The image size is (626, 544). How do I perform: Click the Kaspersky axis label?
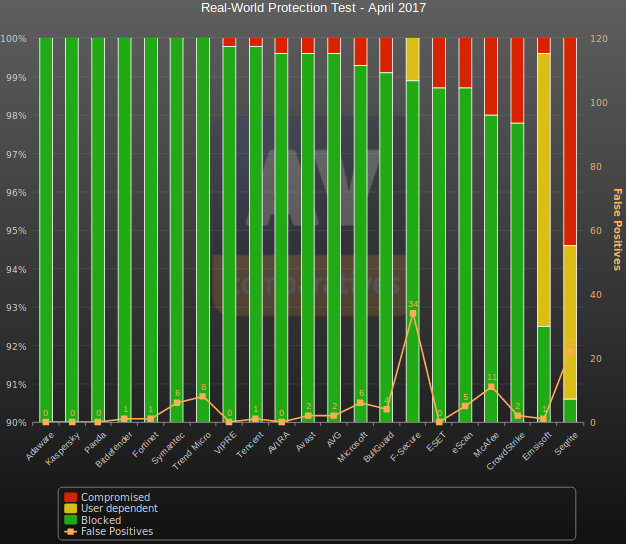coord(62,449)
